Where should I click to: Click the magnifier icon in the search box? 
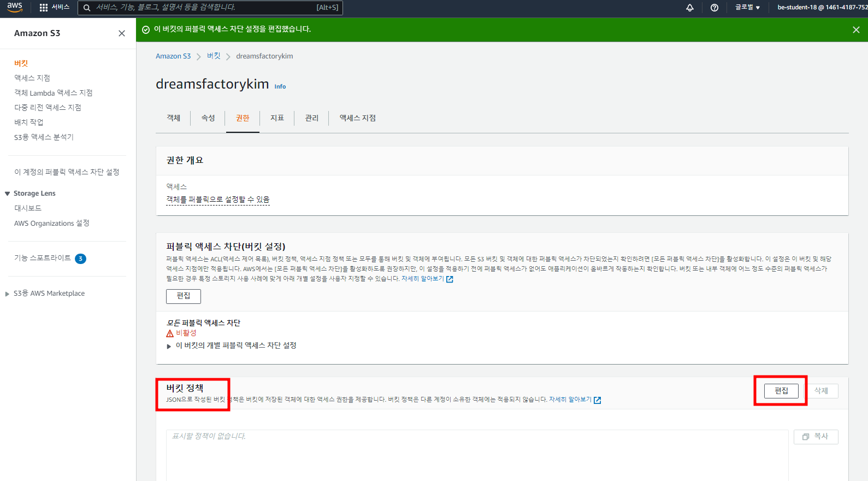87,8
